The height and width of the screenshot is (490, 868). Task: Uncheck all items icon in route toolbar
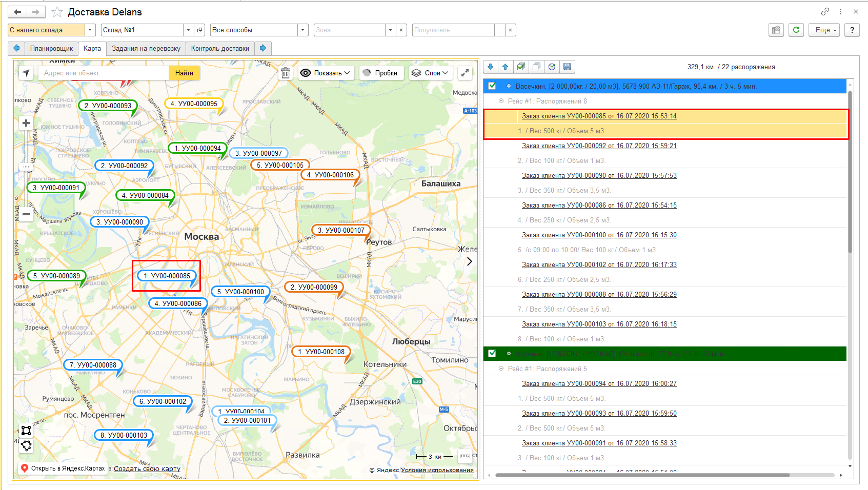pos(536,67)
